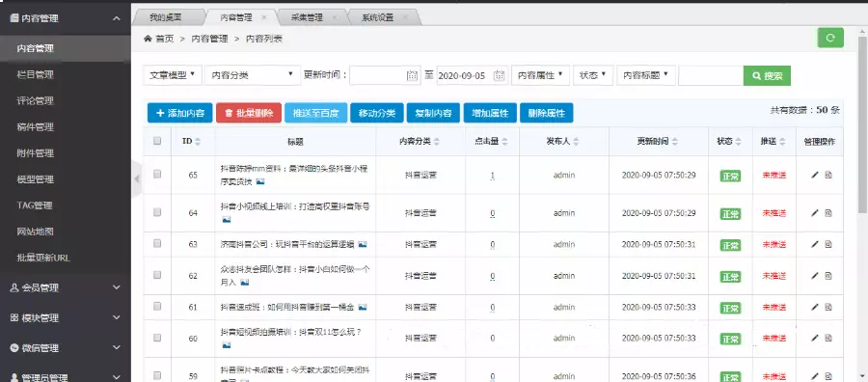This screenshot has width=868, height=382.
Task: Toggle the select-all checkbox in table header
Action: 157,141
